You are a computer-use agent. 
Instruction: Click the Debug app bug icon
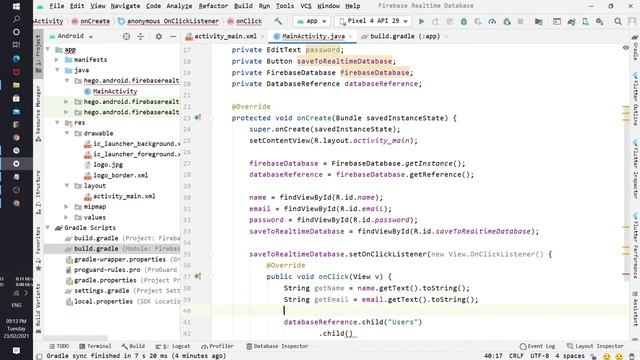[464, 21]
